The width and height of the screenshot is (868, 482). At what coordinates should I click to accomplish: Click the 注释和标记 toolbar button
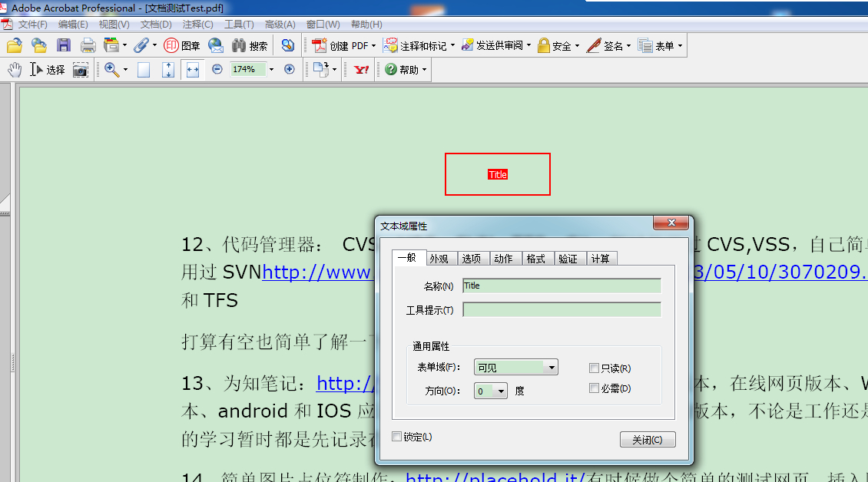point(415,45)
